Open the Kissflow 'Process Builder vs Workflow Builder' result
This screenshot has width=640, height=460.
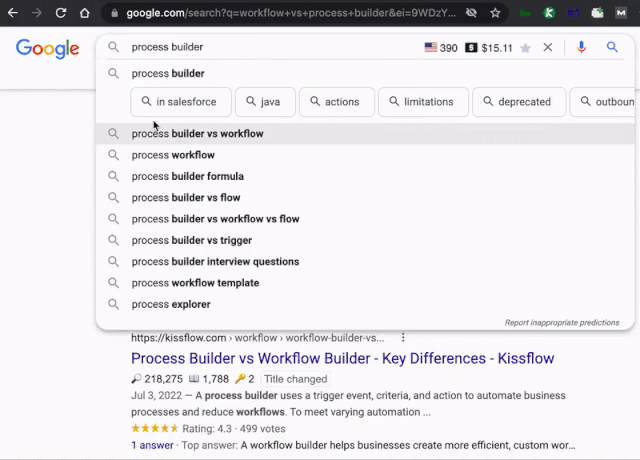point(342,358)
